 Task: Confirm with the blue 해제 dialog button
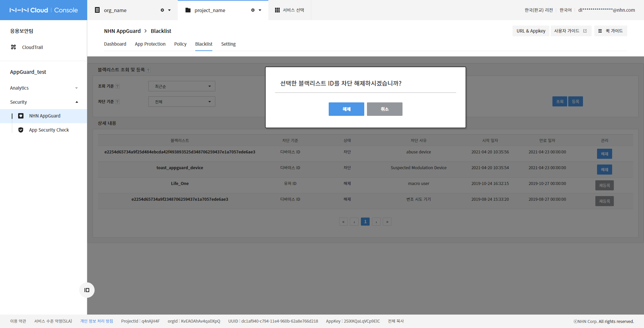346,109
